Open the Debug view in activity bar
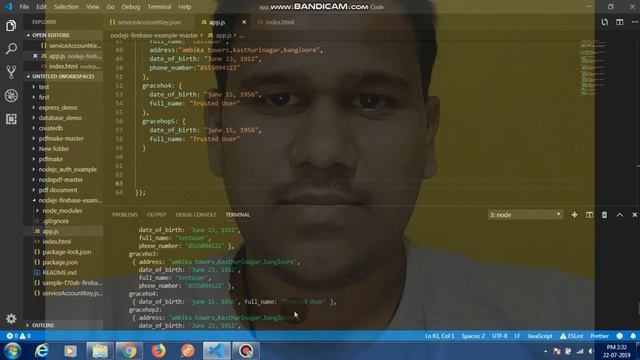The height and width of the screenshot is (360, 640). click(x=11, y=96)
